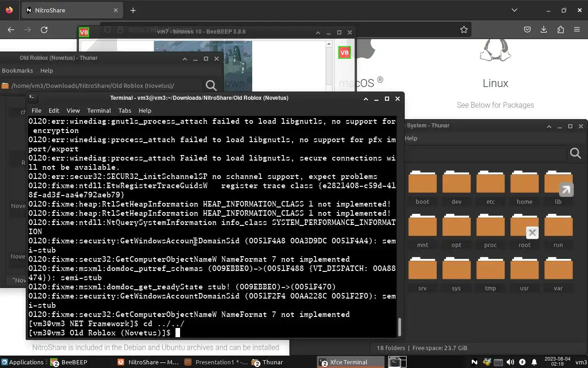
Task: Click search icon in Old Roblox Thunar
Action: click(211, 86)
